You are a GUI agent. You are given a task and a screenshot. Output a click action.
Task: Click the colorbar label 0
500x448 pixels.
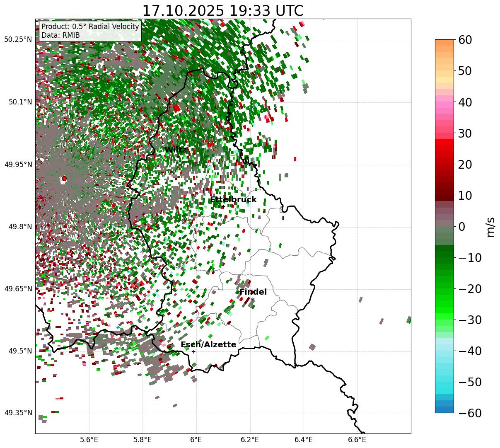point(461,227)
